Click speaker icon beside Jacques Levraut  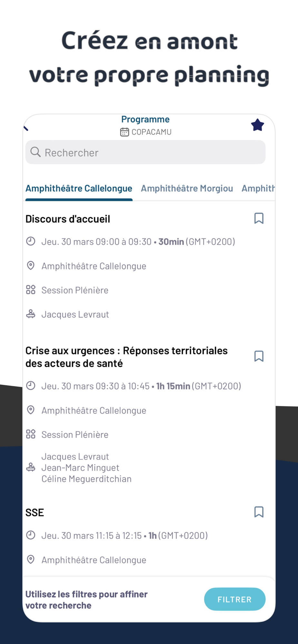pyautogui.click(x=31, y=314)
